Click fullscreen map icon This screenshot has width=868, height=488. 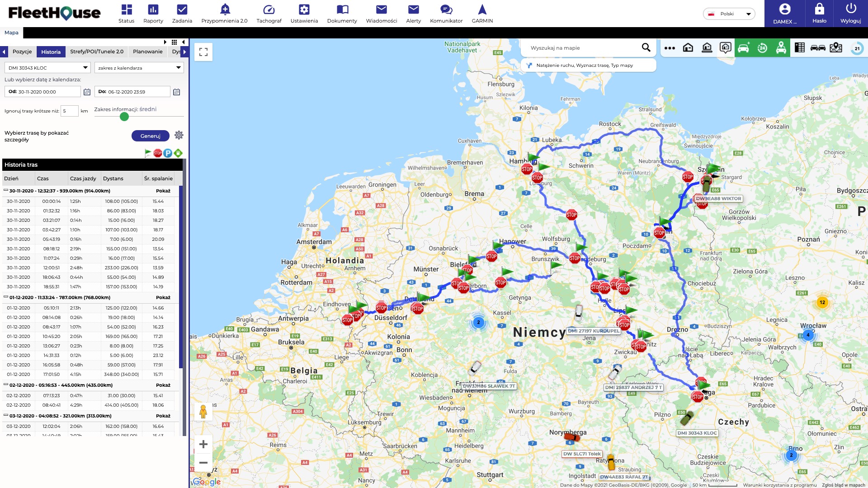203,52
